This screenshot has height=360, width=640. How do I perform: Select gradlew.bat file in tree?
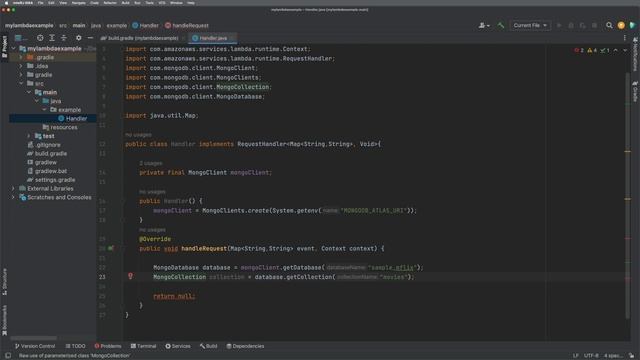47,171
